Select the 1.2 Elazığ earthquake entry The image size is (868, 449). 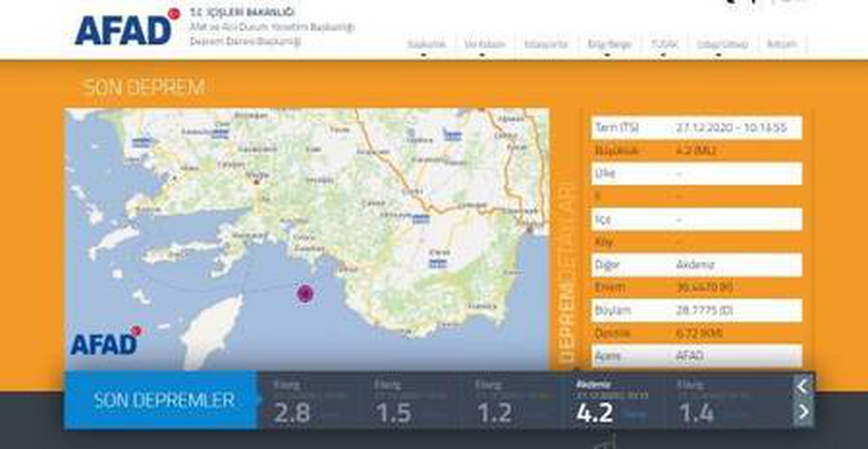(x=511, y=403)
